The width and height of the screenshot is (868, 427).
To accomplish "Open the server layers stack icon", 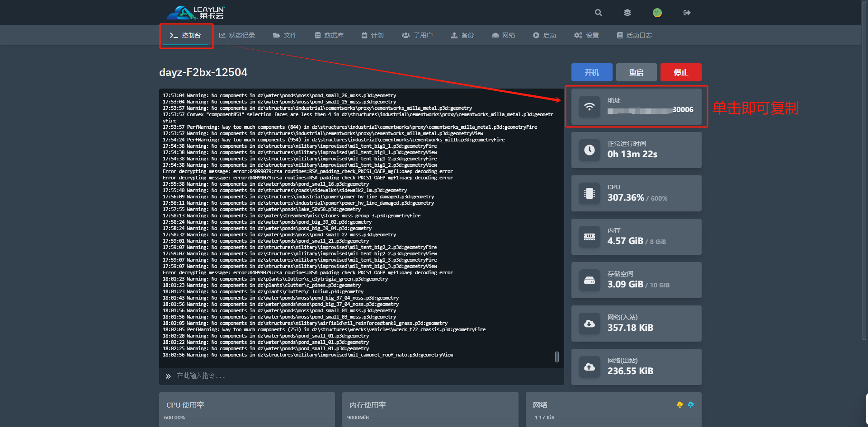I will pyautogui.click(x=627, y=13).
